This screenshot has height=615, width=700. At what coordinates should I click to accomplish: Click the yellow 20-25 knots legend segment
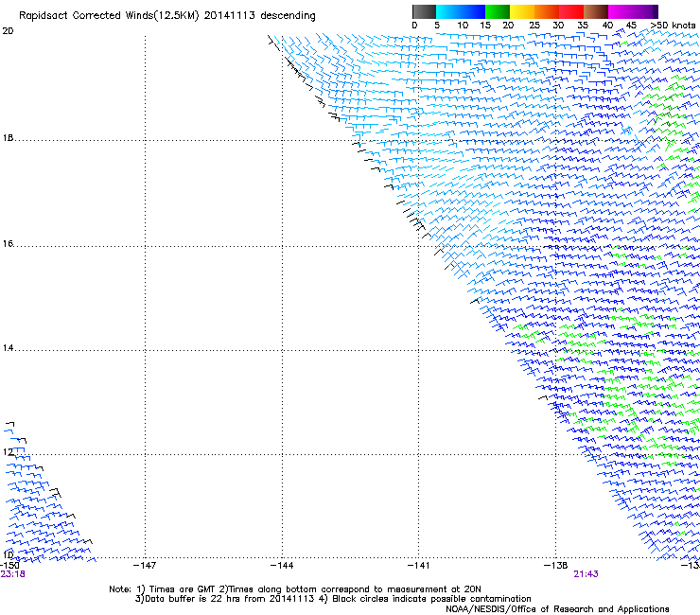(522, 11)
